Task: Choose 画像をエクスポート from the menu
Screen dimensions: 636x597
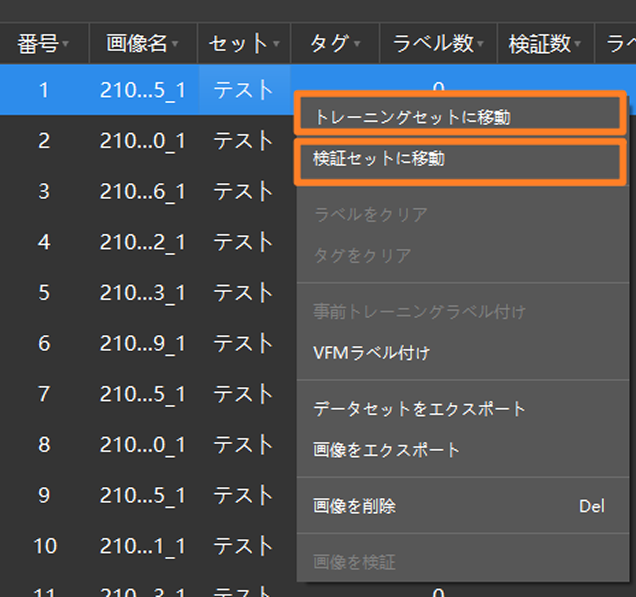Action: click(463, 450)
